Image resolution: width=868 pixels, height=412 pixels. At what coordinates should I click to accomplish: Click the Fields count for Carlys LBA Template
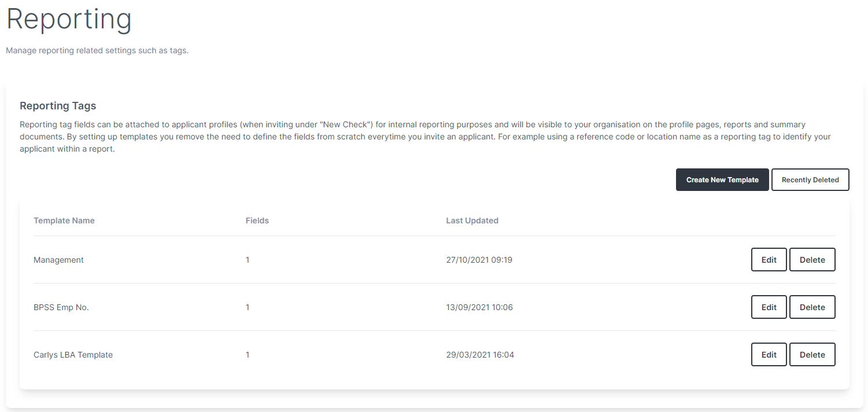248,355
